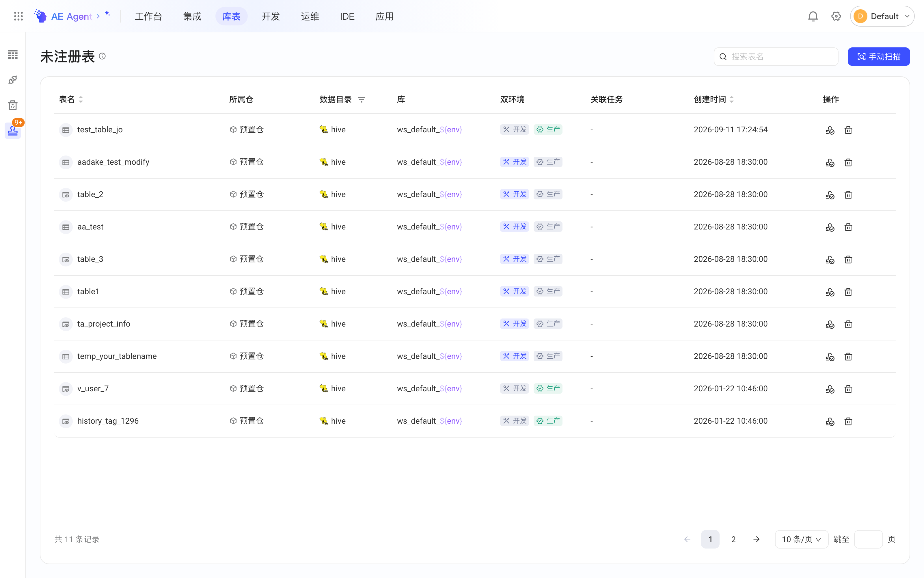
Task: Open the app launcher grid icon
Action: coord(18,16)
